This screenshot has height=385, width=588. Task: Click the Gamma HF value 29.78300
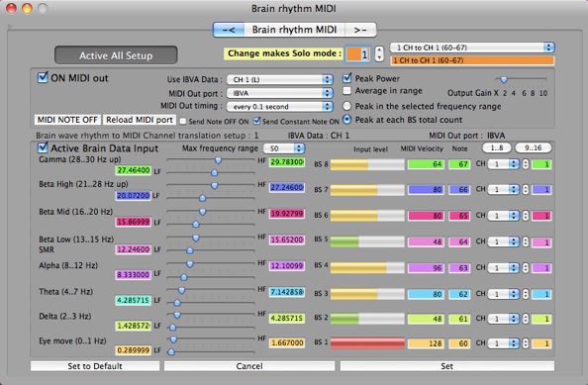[x=287, y=162]
